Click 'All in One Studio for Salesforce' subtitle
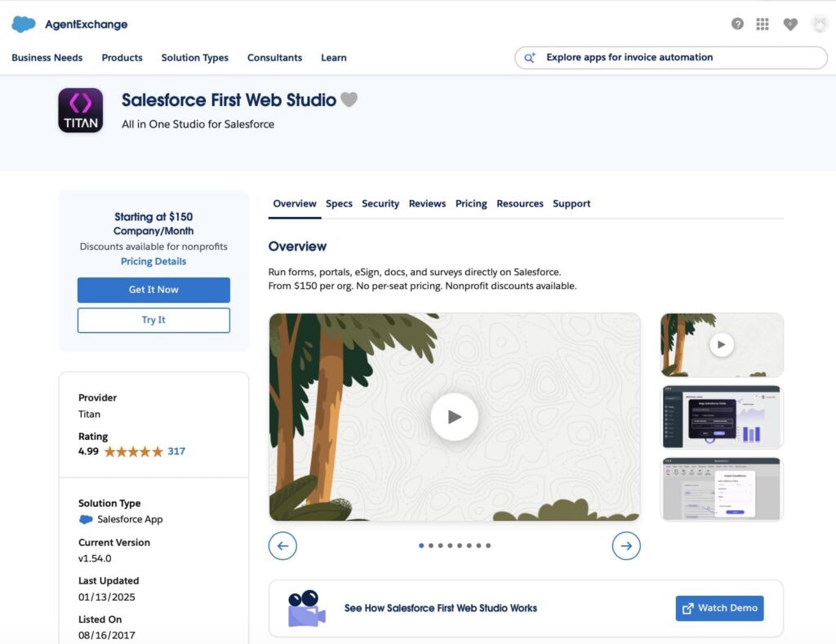836x644 pixels. [x=198, y=124]
